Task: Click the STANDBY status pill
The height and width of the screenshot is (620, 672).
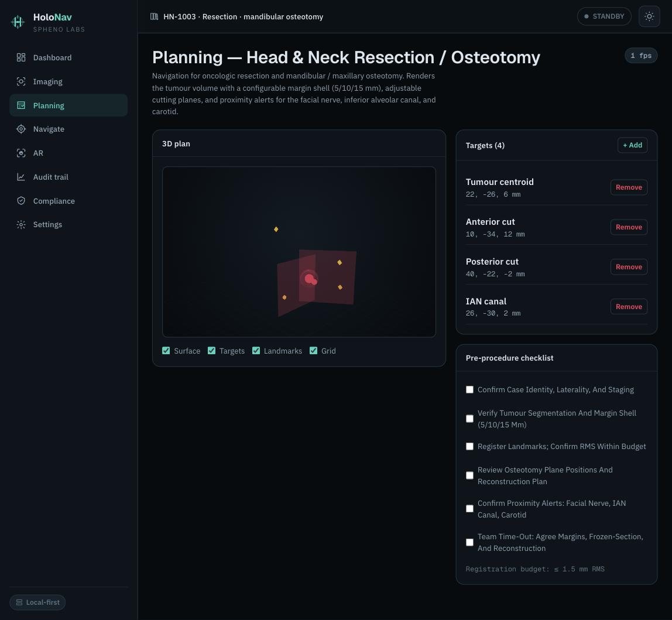Action: point(604,16)
